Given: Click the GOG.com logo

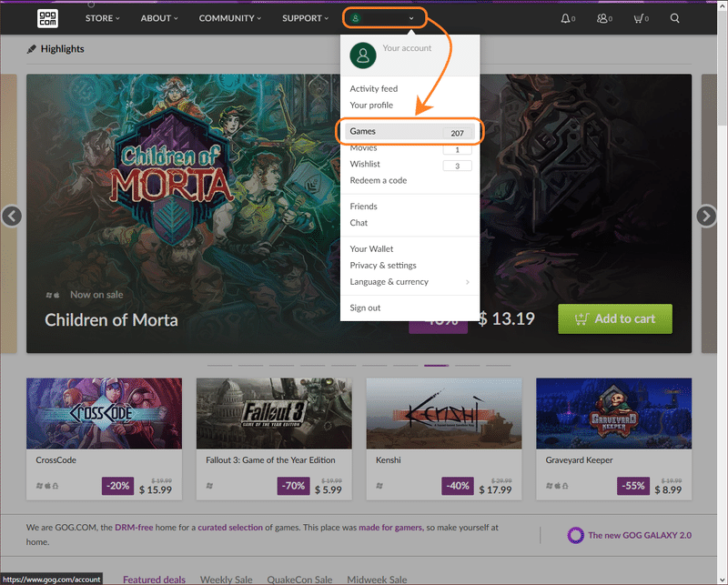Looking at the screenshot, I should click(x=47, y=18).
